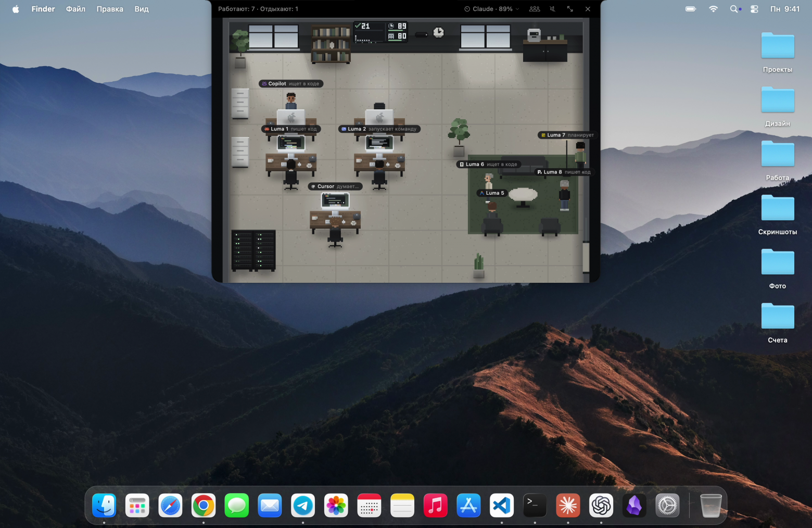This screenshot has width=812, height=528.
Task: Select the Luma 7 agent label
Action: 567,135
